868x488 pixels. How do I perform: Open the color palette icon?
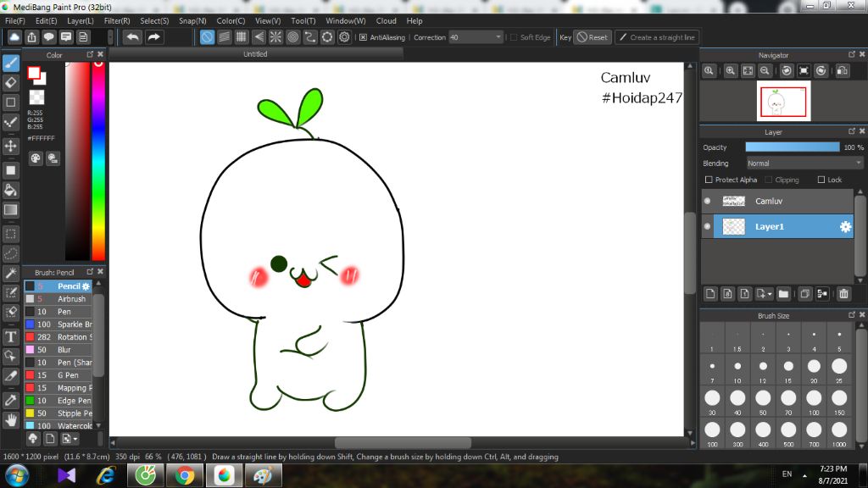(x=36, y=158)
